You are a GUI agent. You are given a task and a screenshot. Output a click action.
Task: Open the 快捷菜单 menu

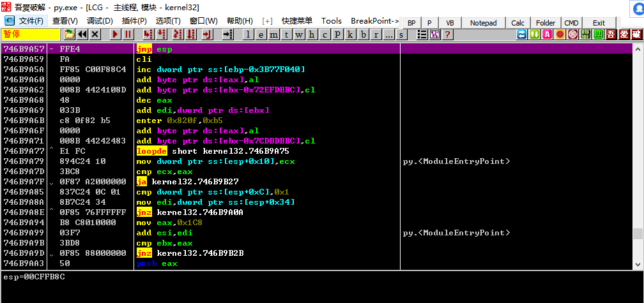(x=297, y=21)
